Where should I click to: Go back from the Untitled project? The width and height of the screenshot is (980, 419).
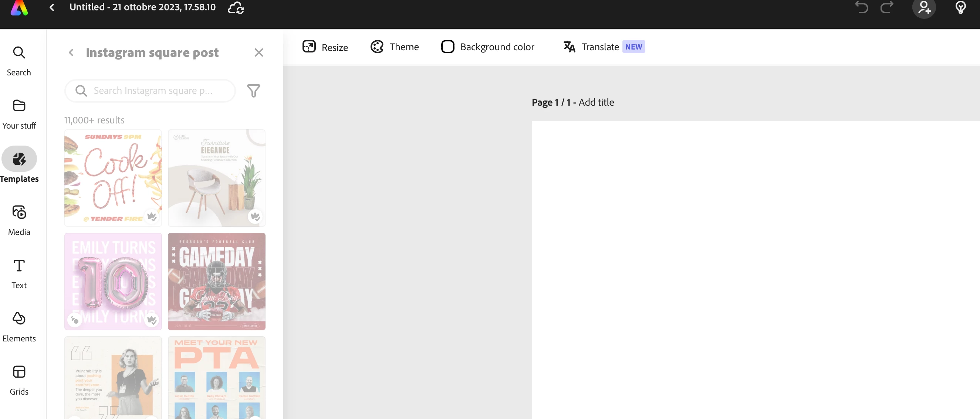[52, 8]
